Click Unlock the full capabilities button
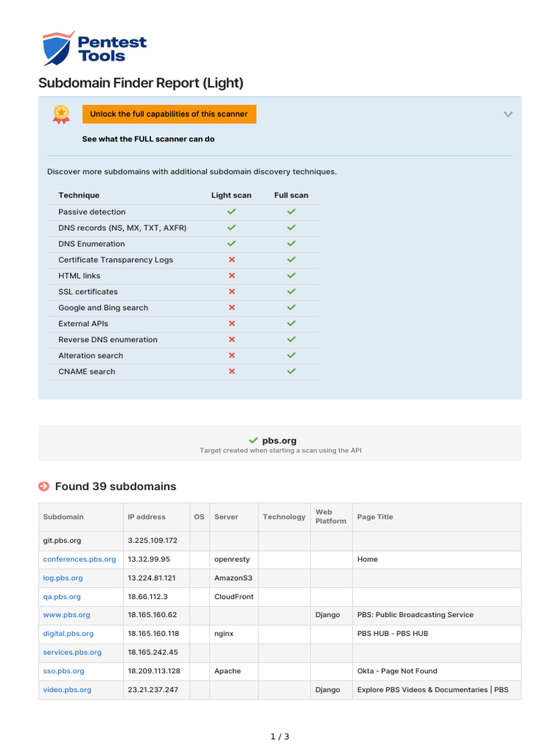This screenshot has height=747, width=560. tap(168, 114)
